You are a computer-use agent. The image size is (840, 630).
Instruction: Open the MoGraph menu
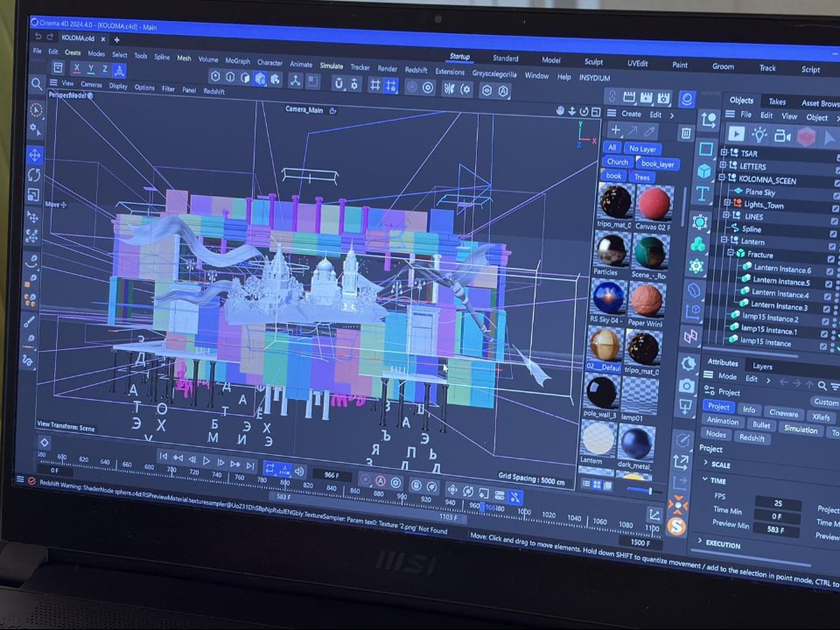click(x=237, y=61)
